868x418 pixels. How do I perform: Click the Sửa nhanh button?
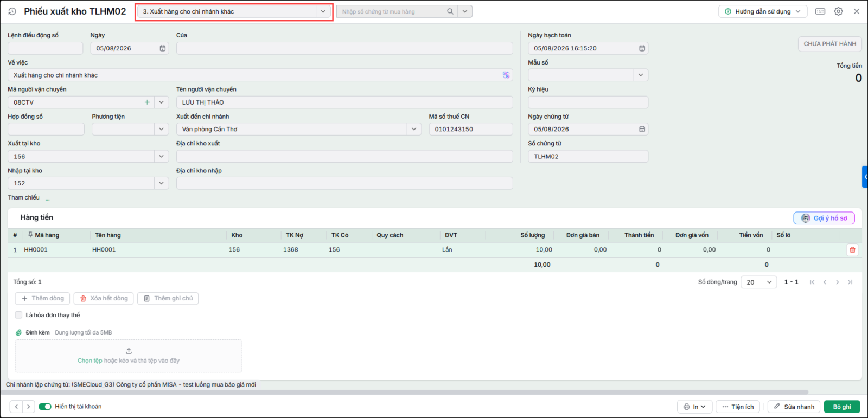point(794,407)
